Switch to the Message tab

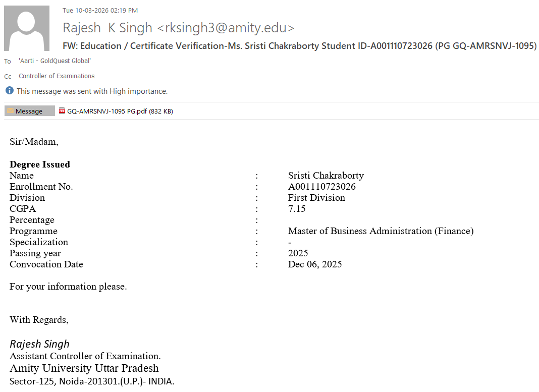(29, 111)
